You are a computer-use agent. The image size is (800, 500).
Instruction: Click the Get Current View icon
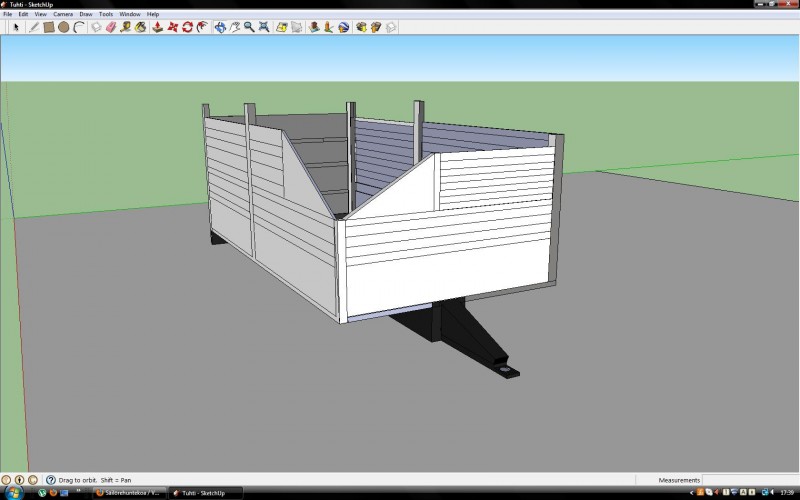[x=314, y=27]
